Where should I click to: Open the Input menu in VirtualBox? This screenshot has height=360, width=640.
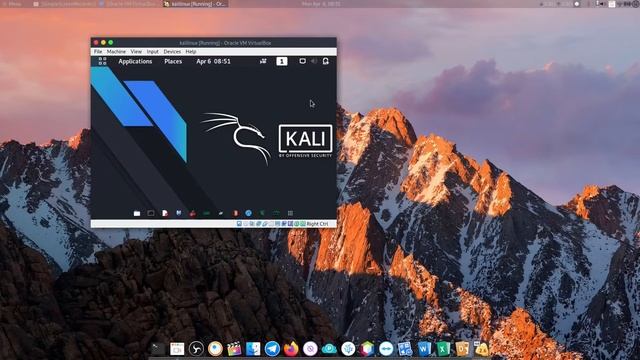pos(153,52)
